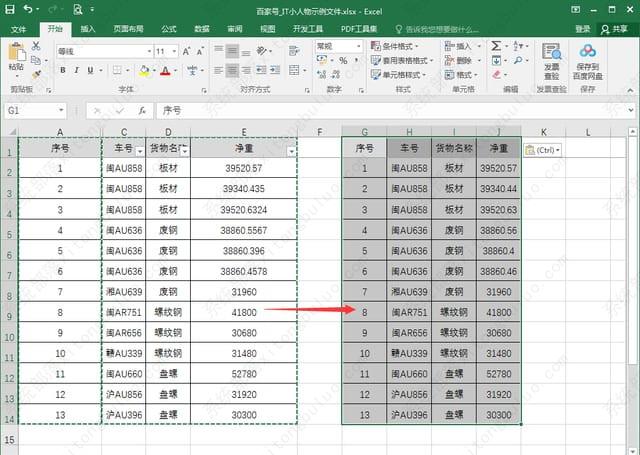The width and height of the screenshot is (640, 455).
Task: Click the Name Box showing G1
Action: [x=35, y=111]
